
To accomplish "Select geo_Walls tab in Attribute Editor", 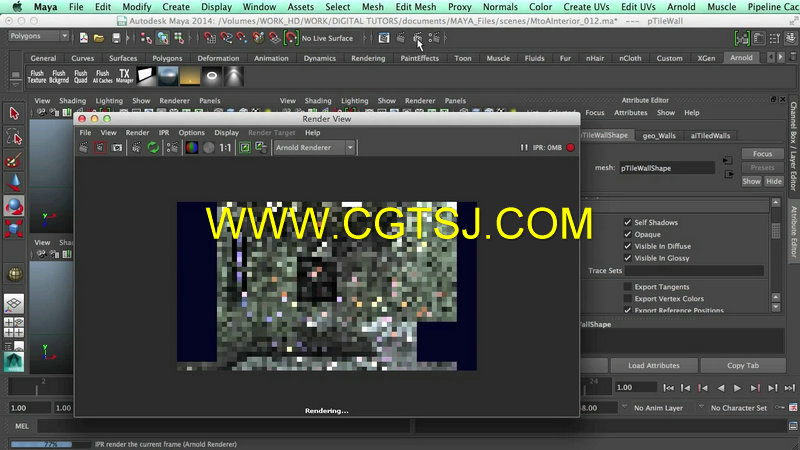I will click(659, 136).
